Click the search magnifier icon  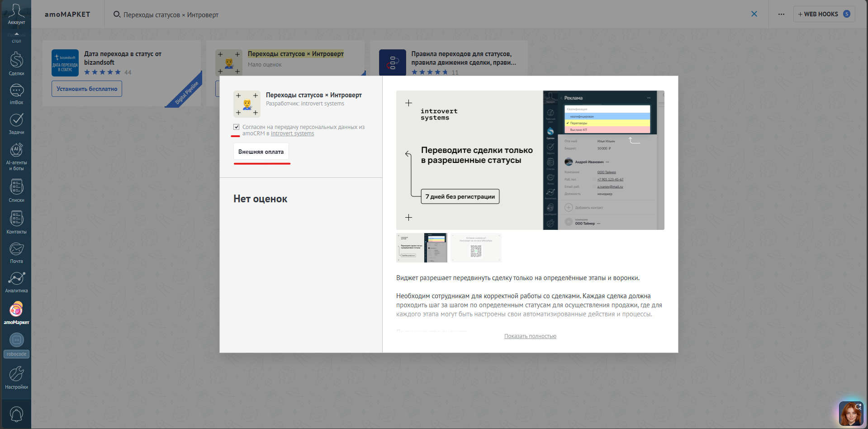(117, 14)
